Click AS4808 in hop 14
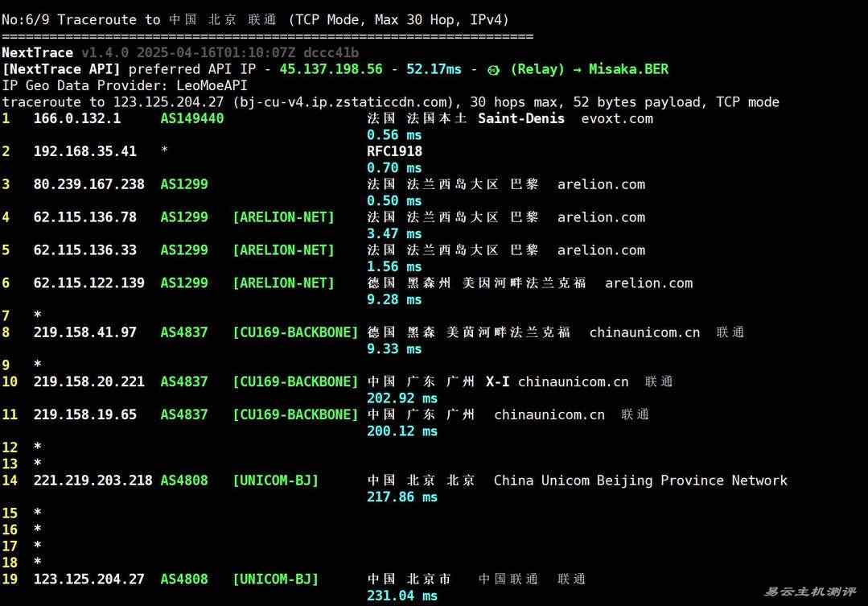 184,480
